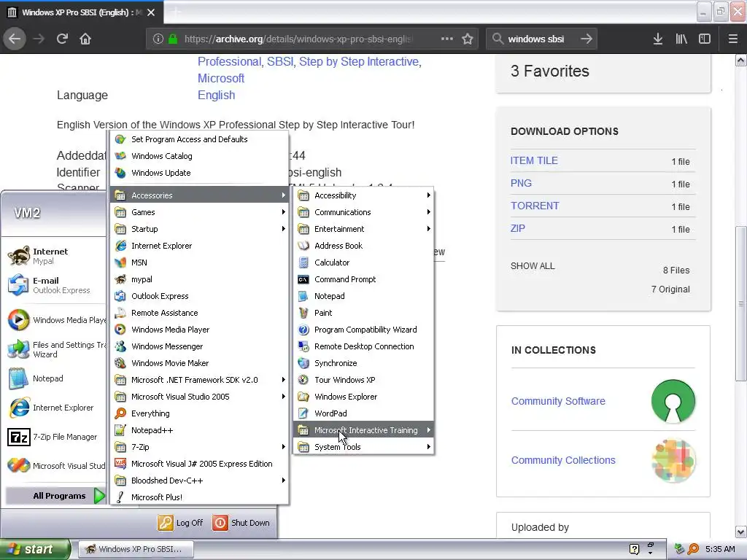Image resolution: width=747 pixels, height=560 pixels.
Task: Open the page actions three-dot menu
Action: [x=447, y=39]
